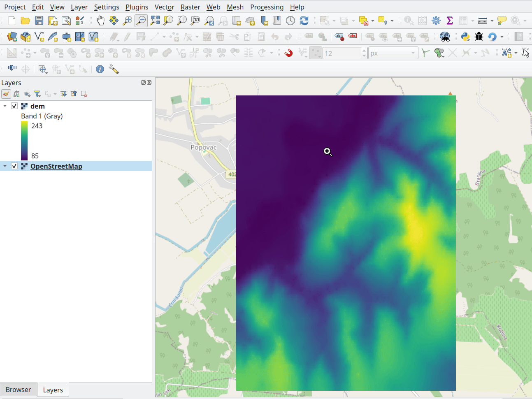Open the Field Calculator
Screen dimensions: 532x399
click(x=422, y=20)
